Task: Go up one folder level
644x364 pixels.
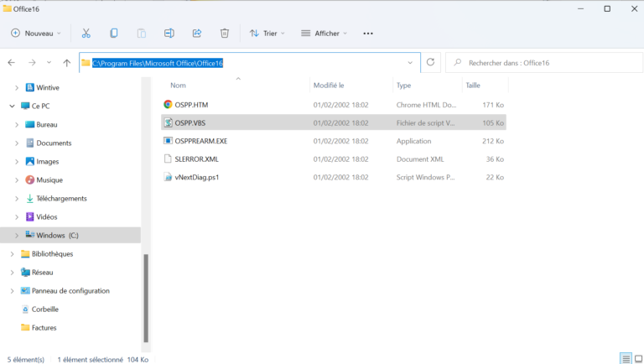Action: pos(67,63)
